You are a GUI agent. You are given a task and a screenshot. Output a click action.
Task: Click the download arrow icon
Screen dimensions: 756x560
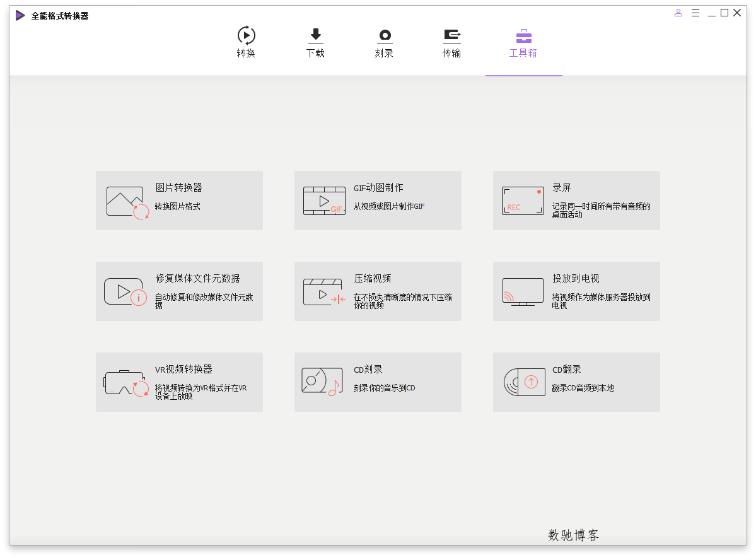316,36
